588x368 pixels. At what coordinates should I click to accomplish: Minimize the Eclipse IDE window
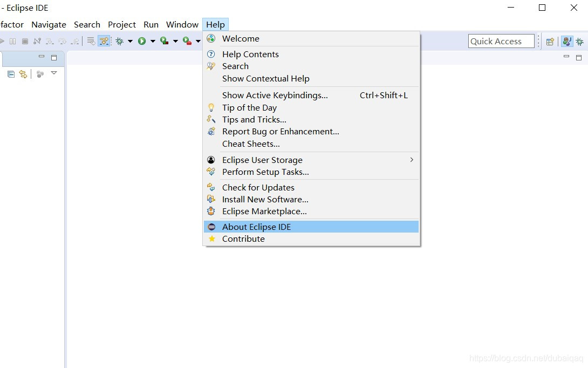click(511, 8)
